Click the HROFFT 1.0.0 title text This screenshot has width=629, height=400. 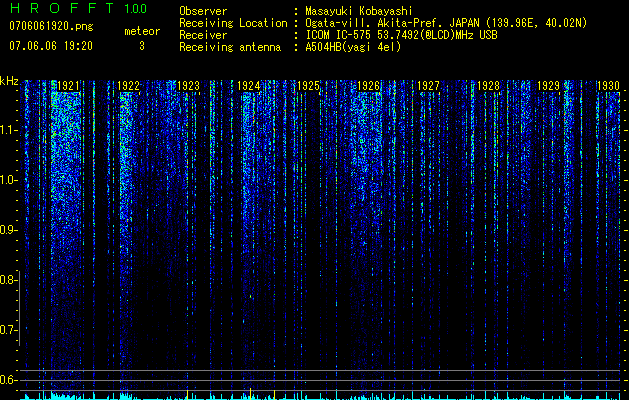(78, 8)
